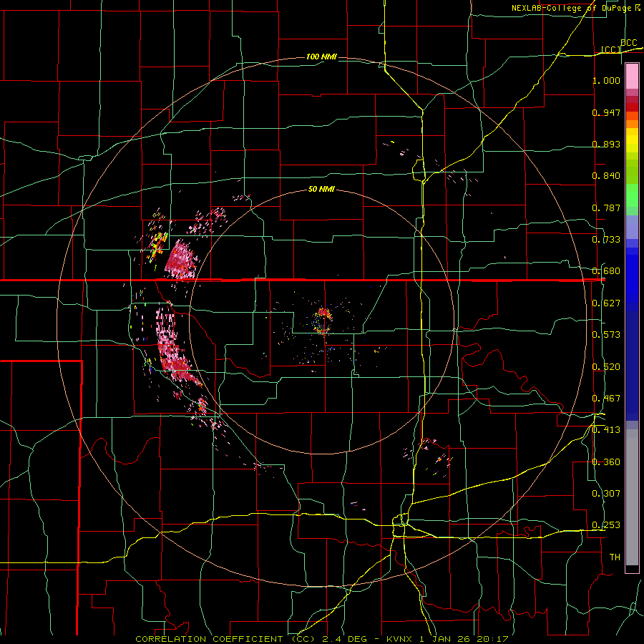Viewport: 644px width, 644px height.
Task: Select the 0.520 legend value
Action: pyautogui.click(x=606, y=367)
